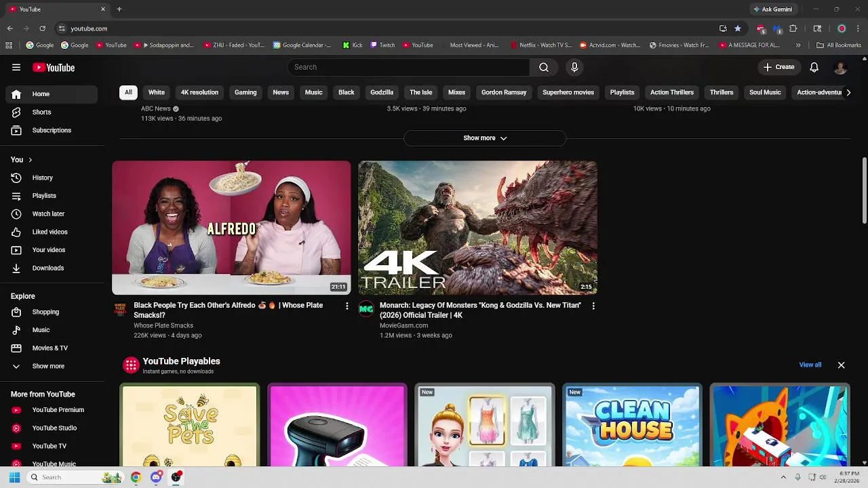The height and width of the screenshot is (488, 868).
Task: Open options for the Monarch trailer video
Action: [x=593, y=306]
